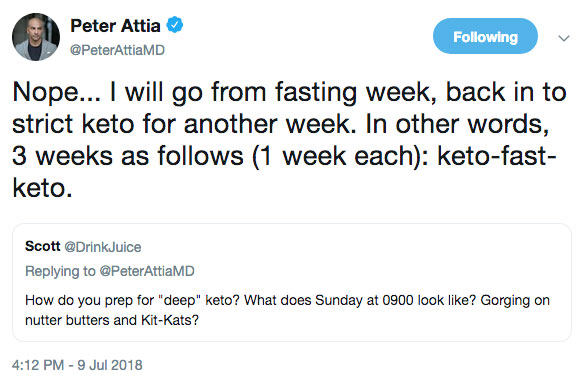Screen dimensions: 582x380
Task: Toggle the Following button for Peter Attia
Action: pos(485,36)
